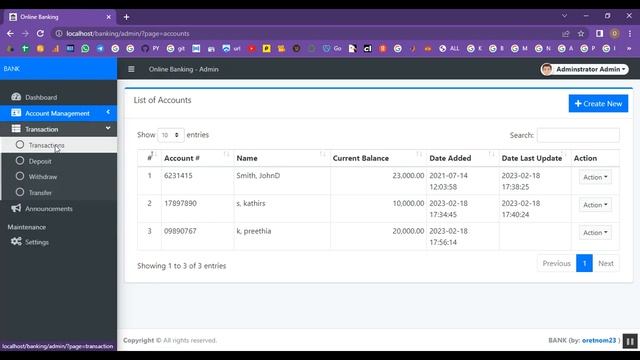Go to the Previous page

point(556,264)
